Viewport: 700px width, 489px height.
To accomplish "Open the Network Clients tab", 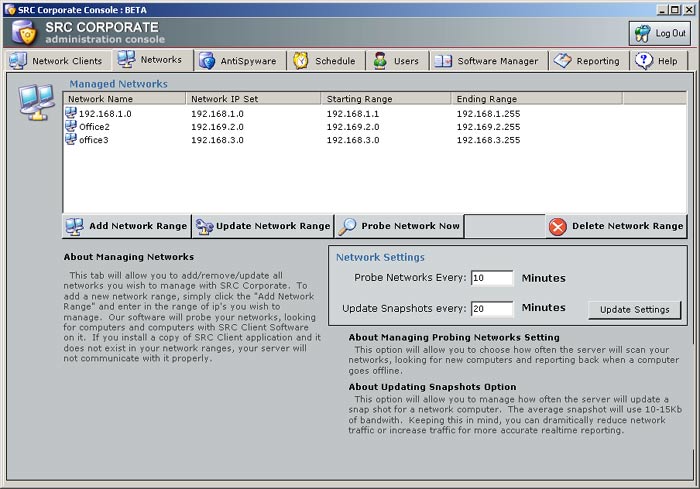I will tap(57, 61).
